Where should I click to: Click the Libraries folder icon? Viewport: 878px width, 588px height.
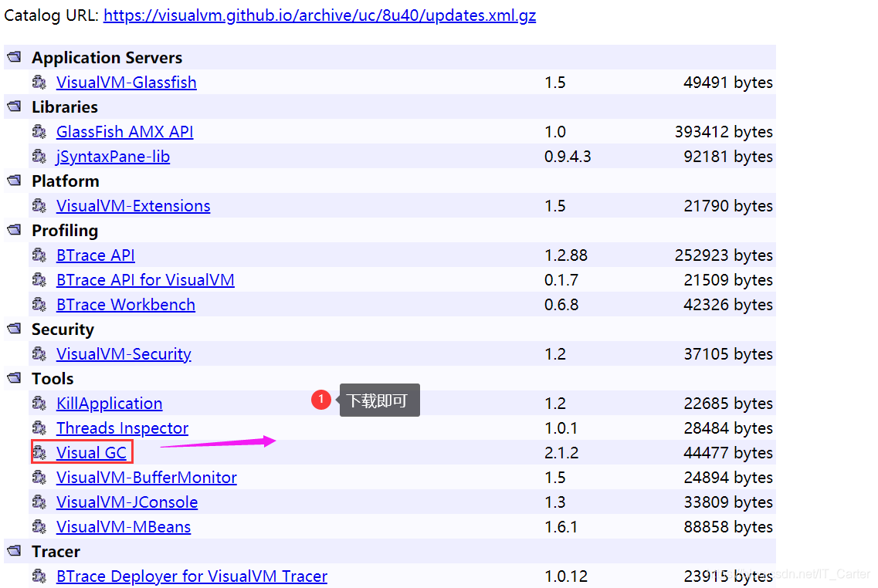tap(14, 106)
